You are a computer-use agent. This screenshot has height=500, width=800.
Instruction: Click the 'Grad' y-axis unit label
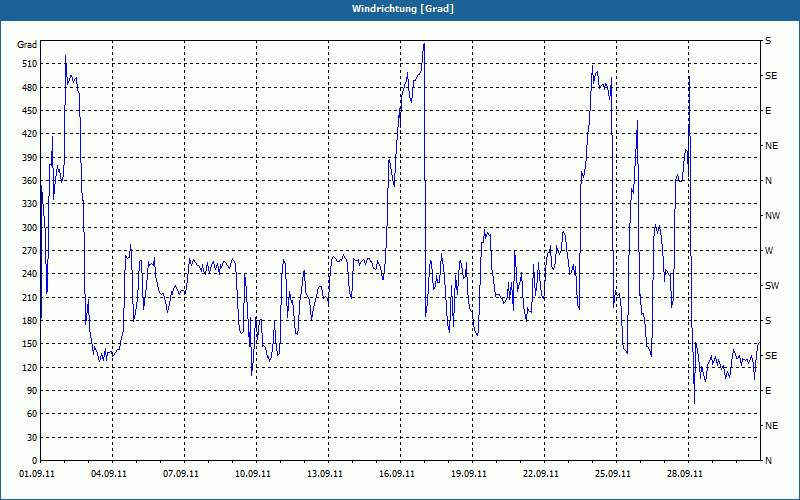click(x=27, y=45)
